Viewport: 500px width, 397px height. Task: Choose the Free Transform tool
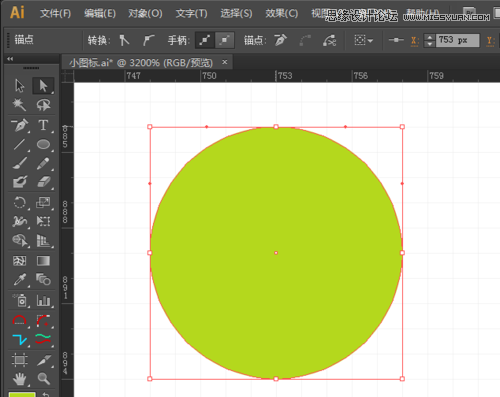coord(43,221)
